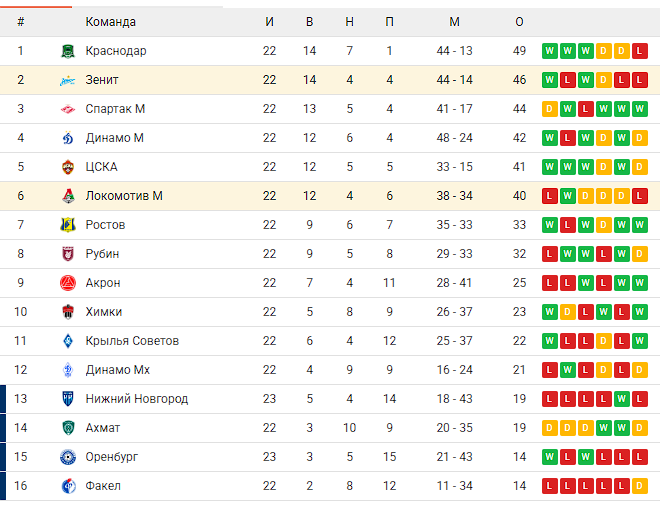The width and height of the screenshot is (672, 506).
Task: Click the Зенит club logo icon
Action: click(68, 80)
